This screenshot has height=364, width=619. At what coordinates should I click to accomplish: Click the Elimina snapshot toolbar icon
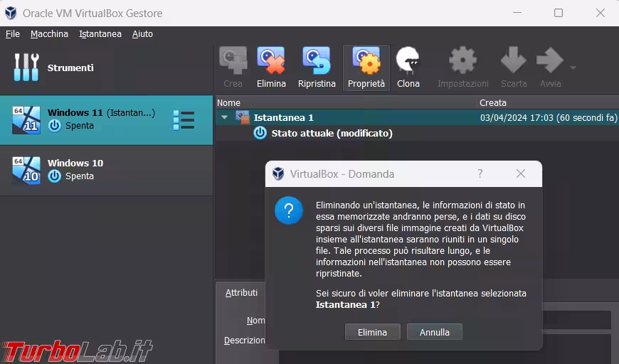click(x=270, y=63)
